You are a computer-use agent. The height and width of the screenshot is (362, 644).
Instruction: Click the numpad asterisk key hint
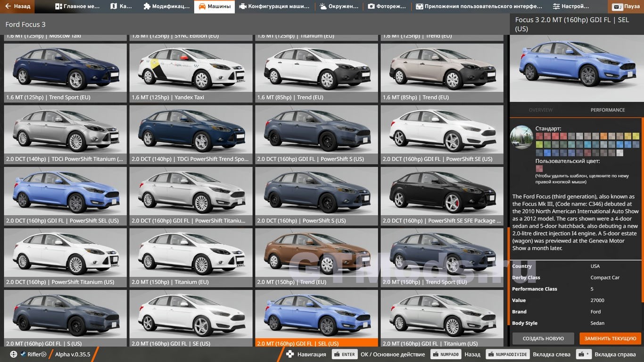click(x=584, y=354)
